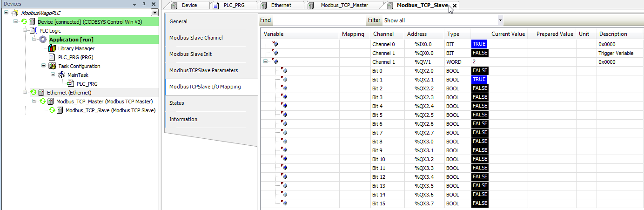Click the Bit 0 variable icon

[284, 71]
